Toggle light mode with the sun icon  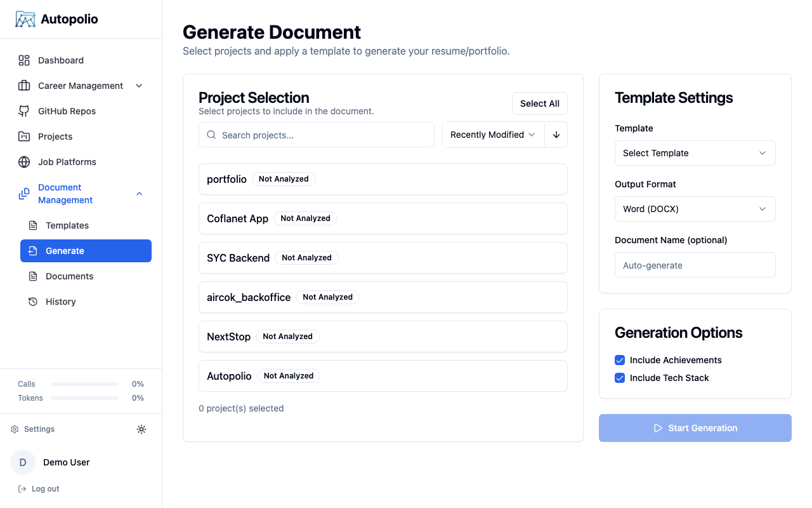(x=141, y=429)
